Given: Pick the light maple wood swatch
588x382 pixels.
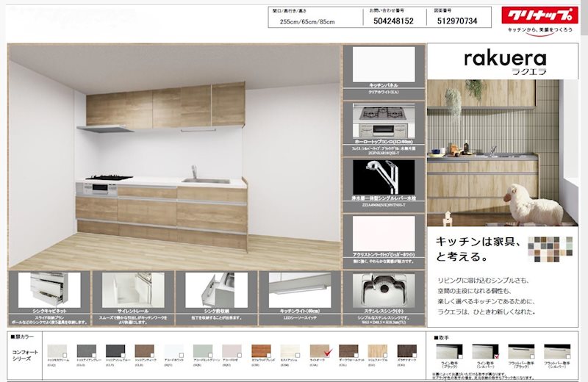Looking at the screenshot, I should click(378, 351).
